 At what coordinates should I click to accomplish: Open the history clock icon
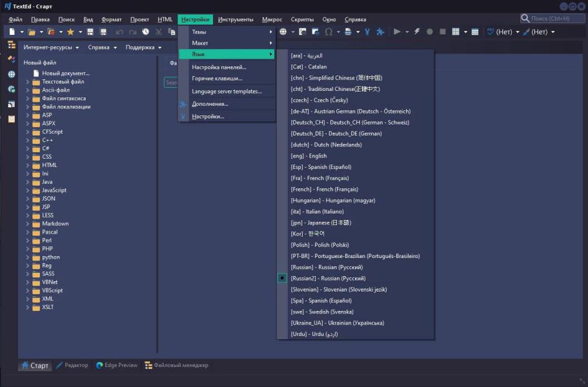(145, 32)
